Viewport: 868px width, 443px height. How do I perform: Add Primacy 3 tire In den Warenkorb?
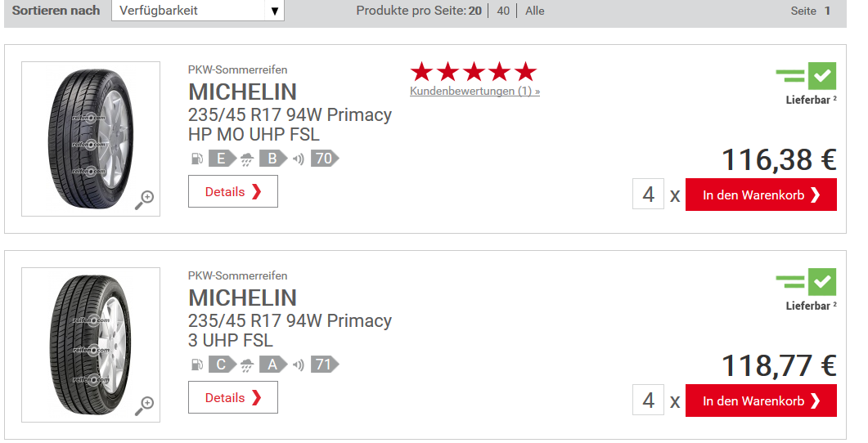[x=761, y=400]
